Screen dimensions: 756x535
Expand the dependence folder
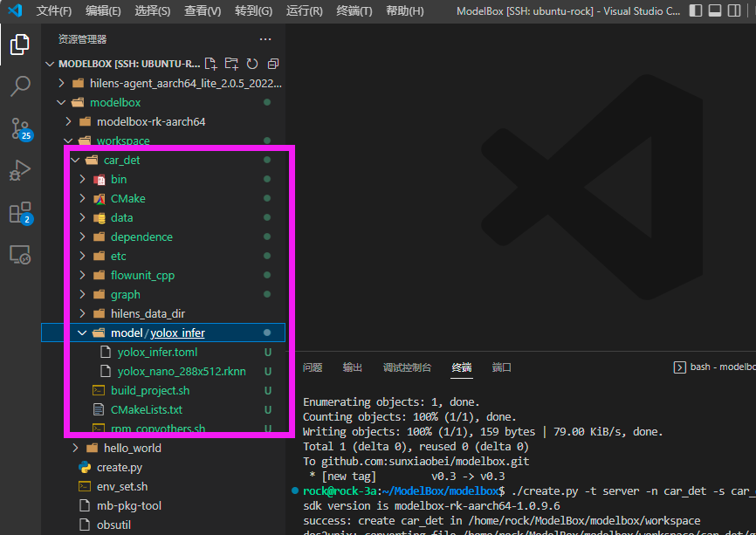[x=82, y=237]
